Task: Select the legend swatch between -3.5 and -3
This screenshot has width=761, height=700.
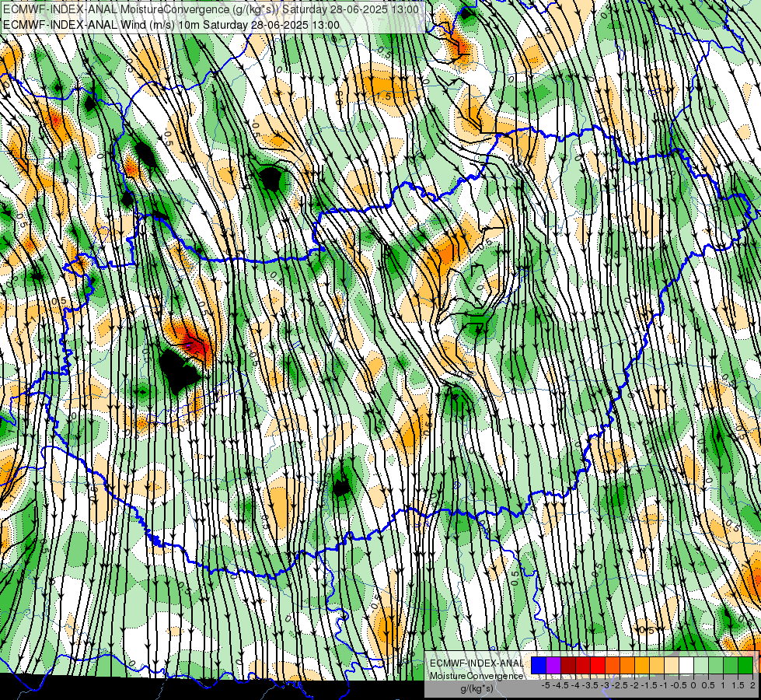Action: point(598,665)
